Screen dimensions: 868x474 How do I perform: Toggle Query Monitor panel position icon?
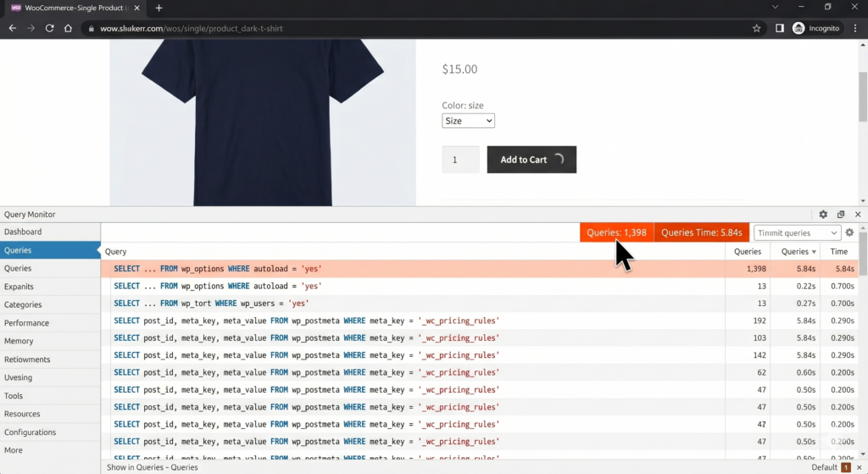click(841, 215)
